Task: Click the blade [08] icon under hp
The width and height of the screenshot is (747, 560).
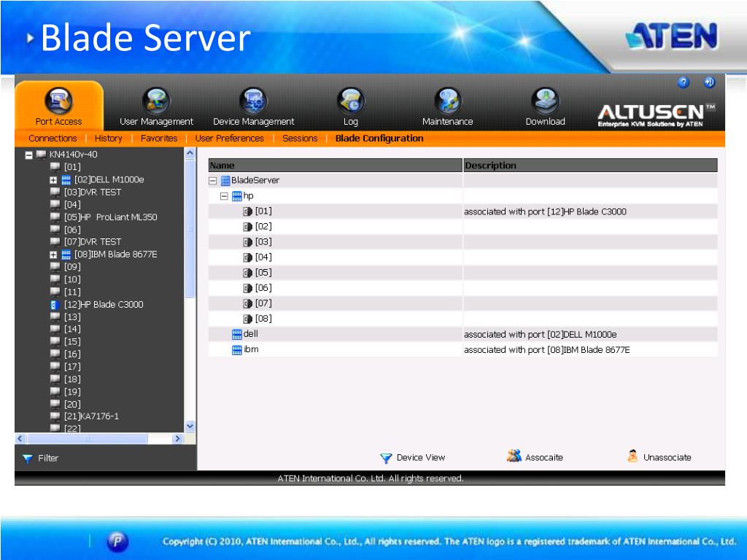Action: pyautogui.click(x=248, y=319)
